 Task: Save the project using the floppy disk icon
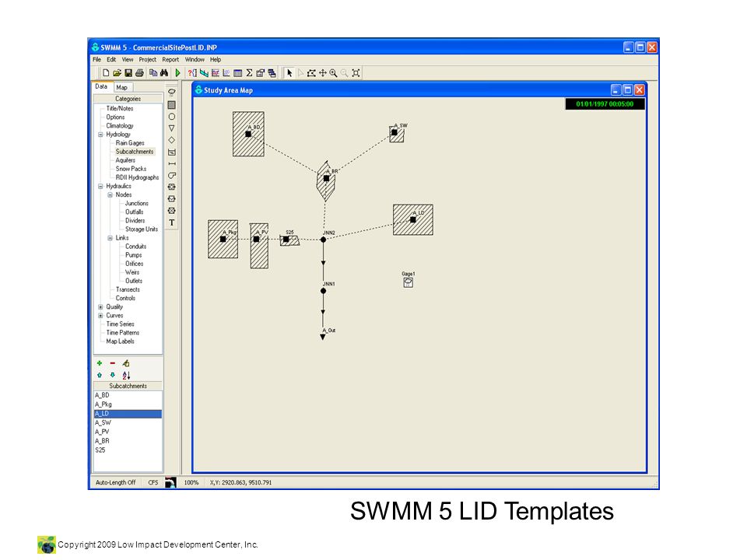(x=128, y=73)
